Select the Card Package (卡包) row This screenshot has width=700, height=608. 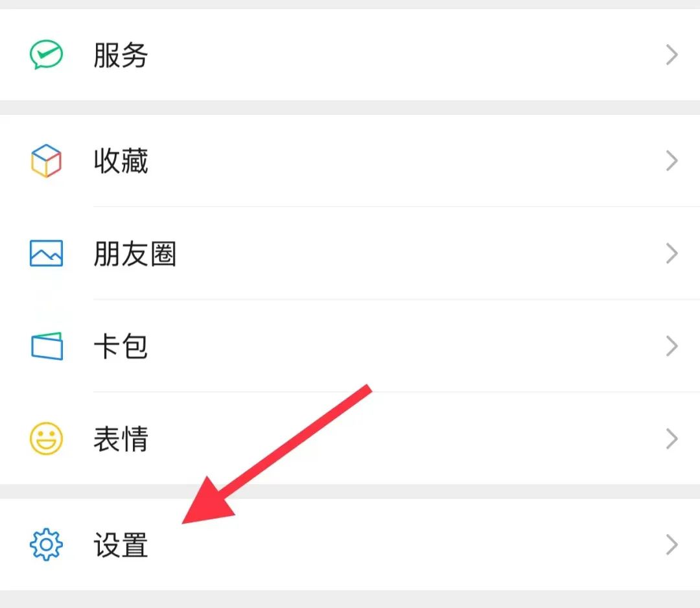point(121,346)
